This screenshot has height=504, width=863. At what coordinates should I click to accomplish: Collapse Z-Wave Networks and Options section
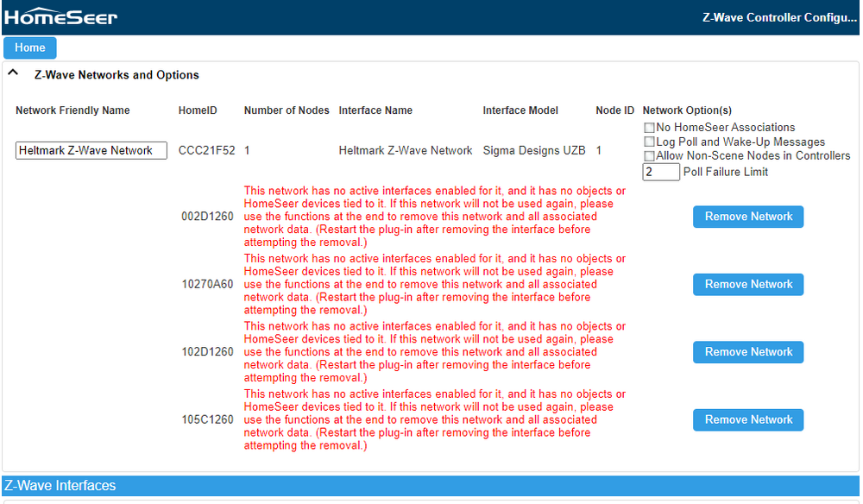(13, 72)
